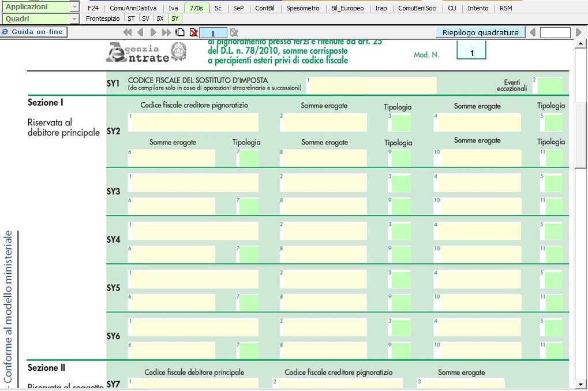Open the Applicazioni dropdown
This screenshot has height=391, width=588.
[74, 7]
